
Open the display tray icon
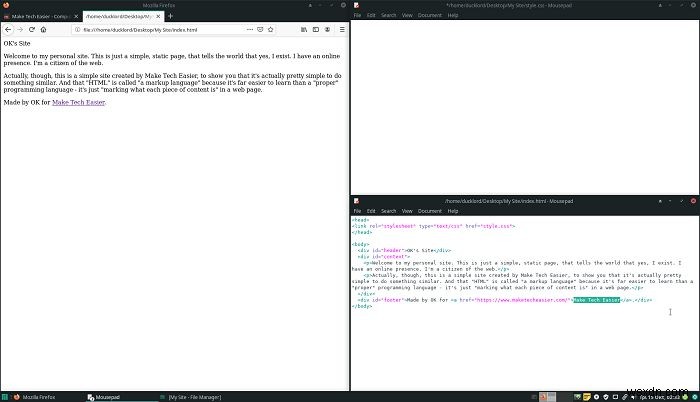[x=615, y=397]
